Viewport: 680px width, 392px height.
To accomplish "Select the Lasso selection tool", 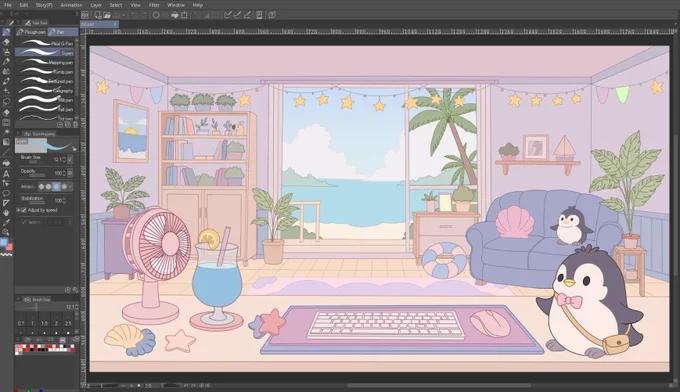I will 6,101.
